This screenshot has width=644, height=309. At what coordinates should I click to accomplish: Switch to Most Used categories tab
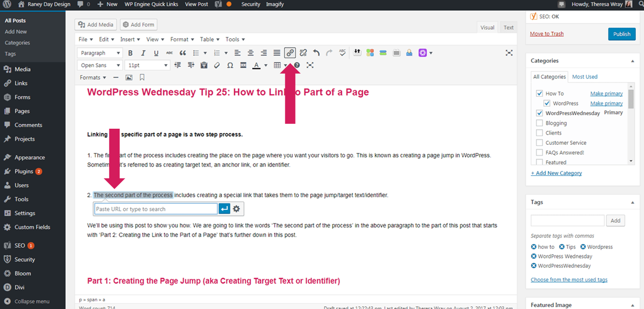[x=584, y=77]
